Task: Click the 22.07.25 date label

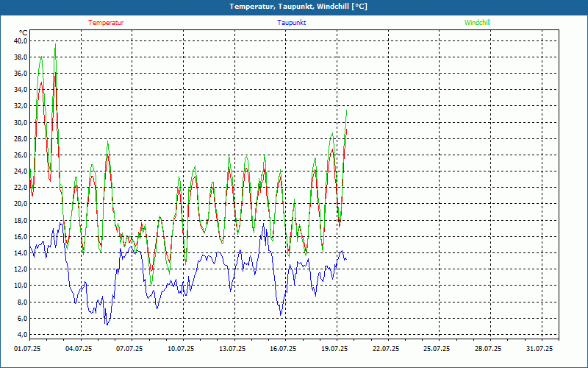Action: (385, 349)
